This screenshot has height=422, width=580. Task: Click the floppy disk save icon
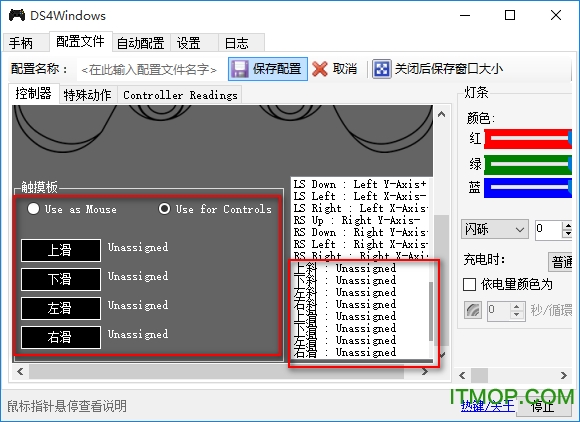point(240,69)
